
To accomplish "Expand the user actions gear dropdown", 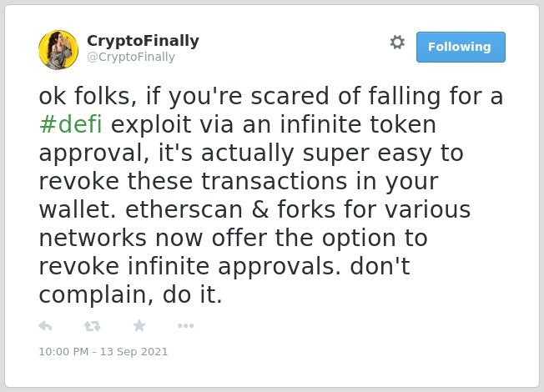I will 397,43.
